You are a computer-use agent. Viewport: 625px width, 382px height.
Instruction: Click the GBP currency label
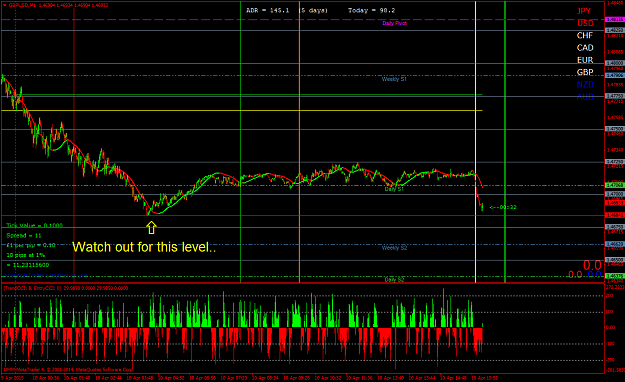585,73
